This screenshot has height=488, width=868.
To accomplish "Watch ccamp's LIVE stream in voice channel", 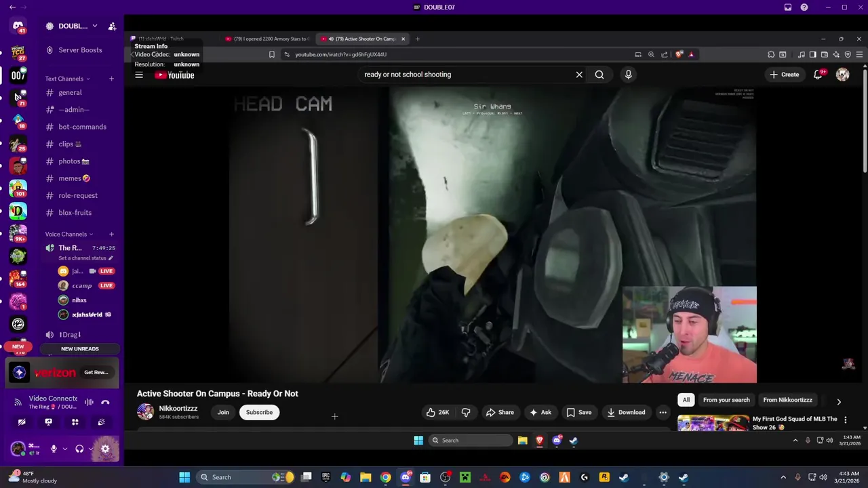I will (x=106, y=285).
